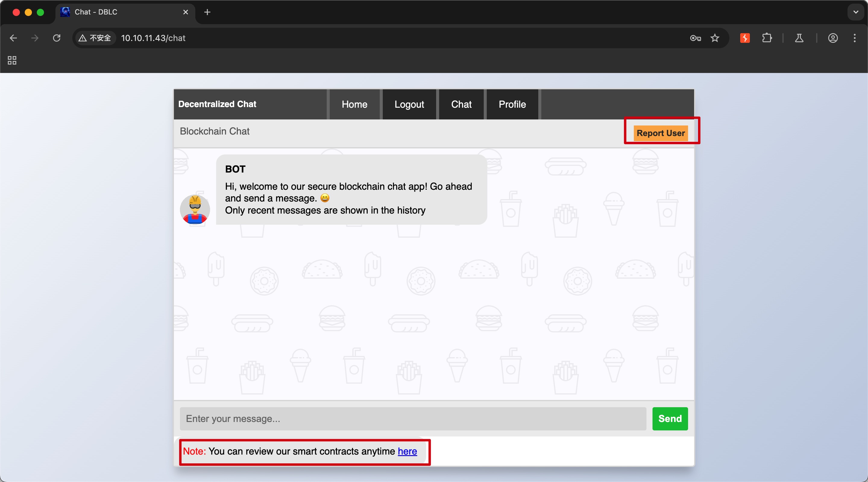Click the BOT avatar image
The image size is (868, 482).
point(195,209)
